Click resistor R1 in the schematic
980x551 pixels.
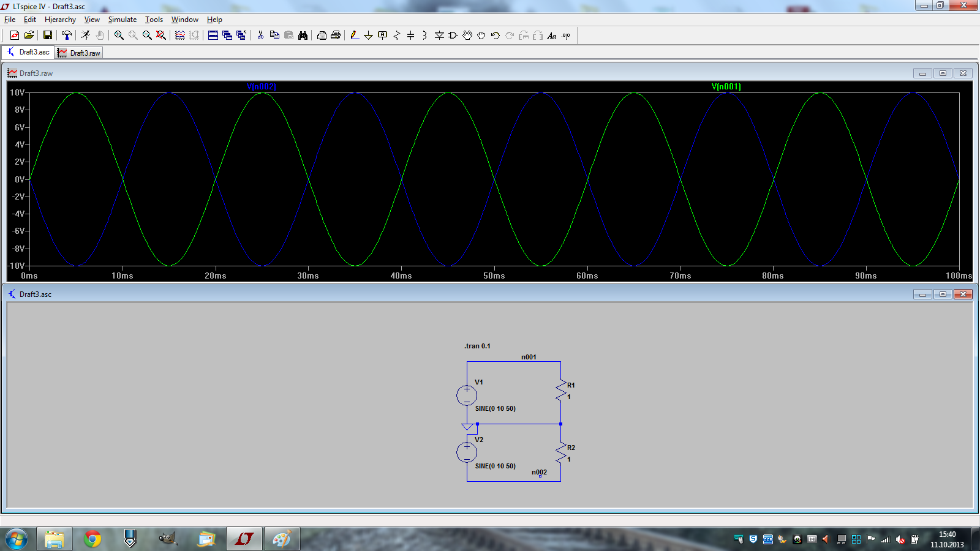pos(560,391)
